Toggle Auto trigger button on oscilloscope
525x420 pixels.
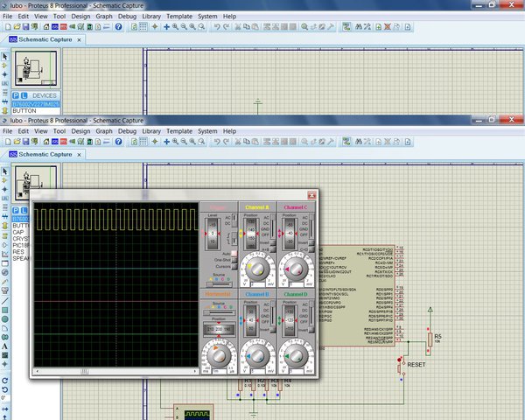tap(234, 254)
